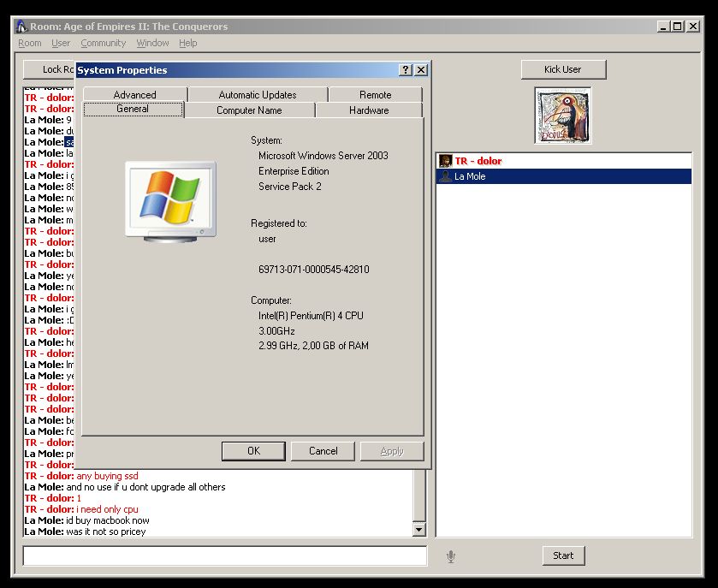Switch to the Hardware tab
The image size is (718, 588).
[x=369, y=110]
